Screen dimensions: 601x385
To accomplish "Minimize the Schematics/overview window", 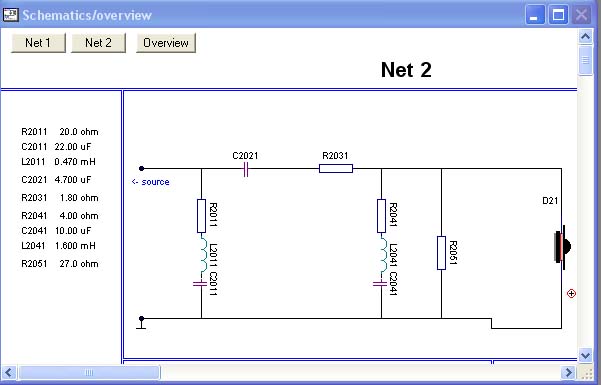I will click(535, 15).
